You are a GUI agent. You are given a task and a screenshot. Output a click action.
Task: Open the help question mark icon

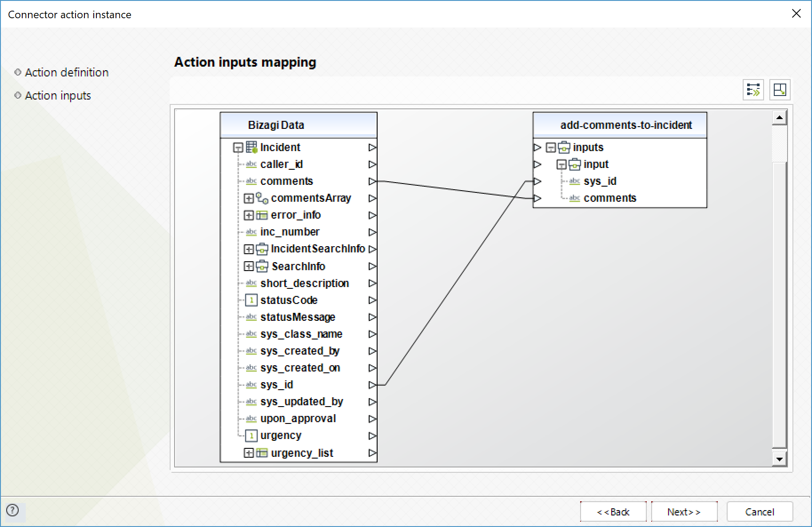[12, 510]
